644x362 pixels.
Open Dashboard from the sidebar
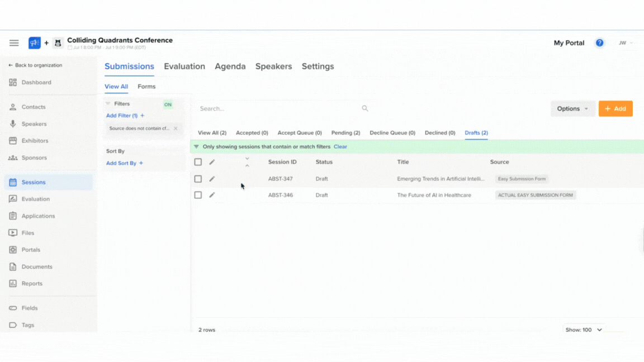pyautogui.click(x=36, y=83)
